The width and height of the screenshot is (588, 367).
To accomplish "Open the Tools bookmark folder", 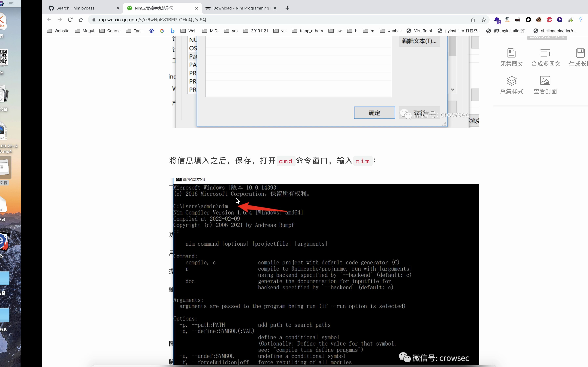I will coord(135,31).
